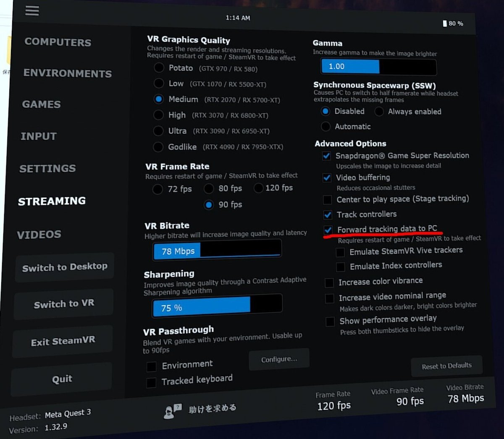Set SSW to Automatic

click(325, 126)
